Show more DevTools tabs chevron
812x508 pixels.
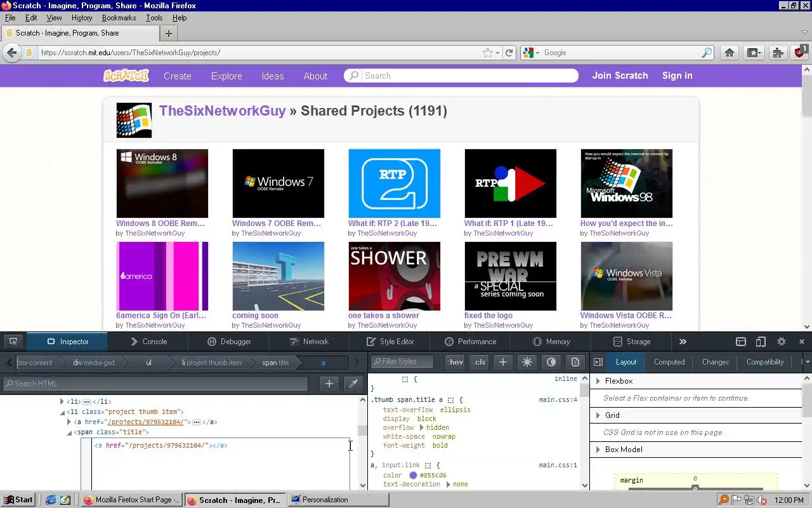coord(683,342)
